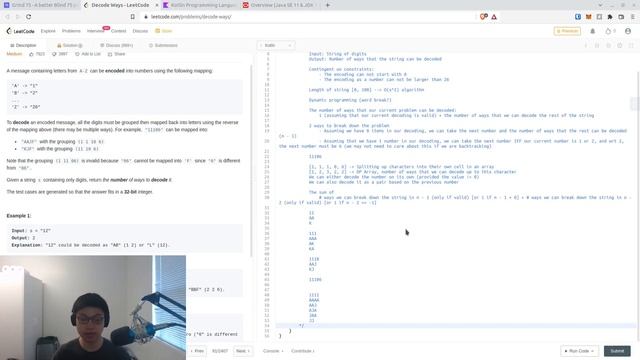
Task: Open the LeetCode streak flame counter
Action: pyautogui.click(x=611, y=31)
